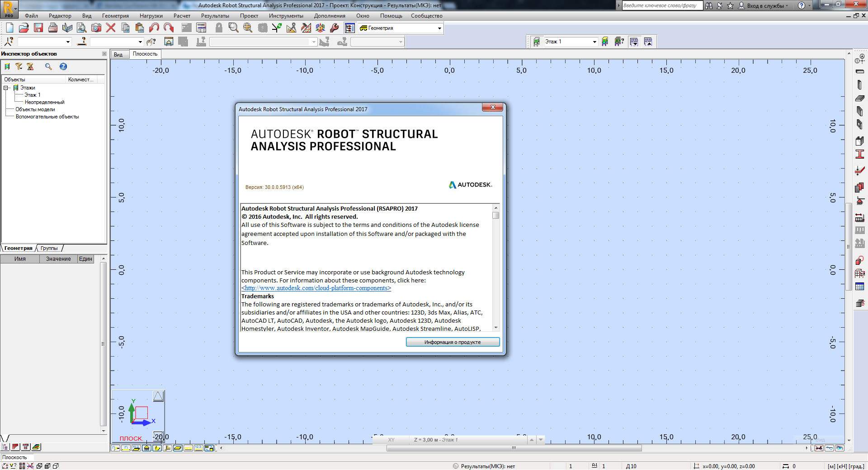Click the search magnifier icon in Object Inspector
868x470 pixels.
point(48,67)
